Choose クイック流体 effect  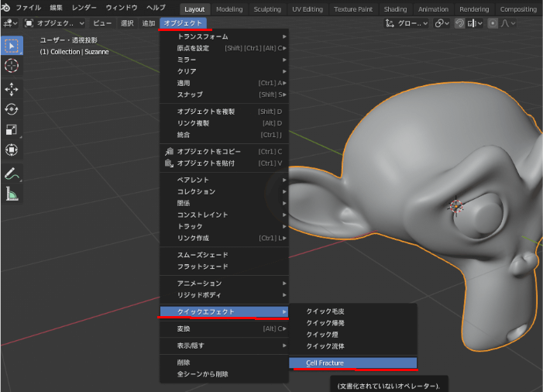pyautogui.click(x=353, y=346)
